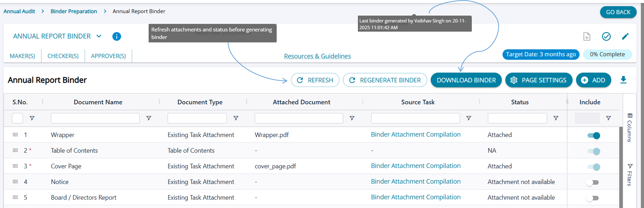Expand the Annual Report Binder dropdown chevron
This screenshot has width=644, height=208.
tap(99, 36)
